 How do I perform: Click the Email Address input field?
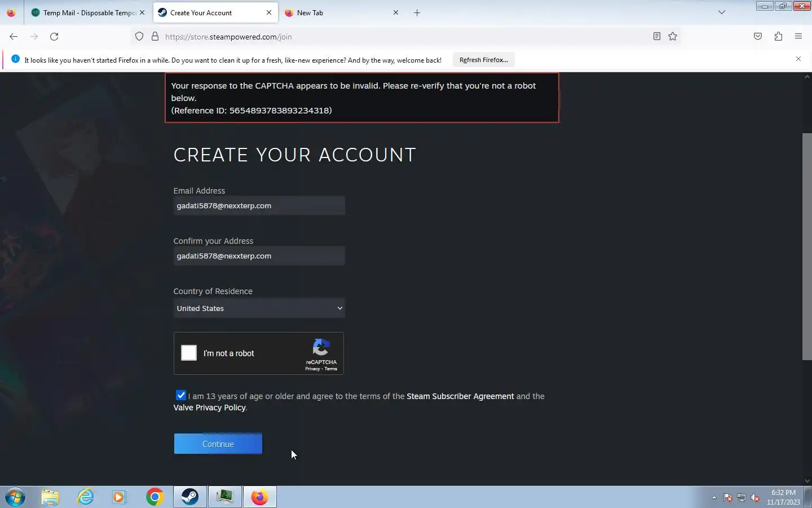259,205
